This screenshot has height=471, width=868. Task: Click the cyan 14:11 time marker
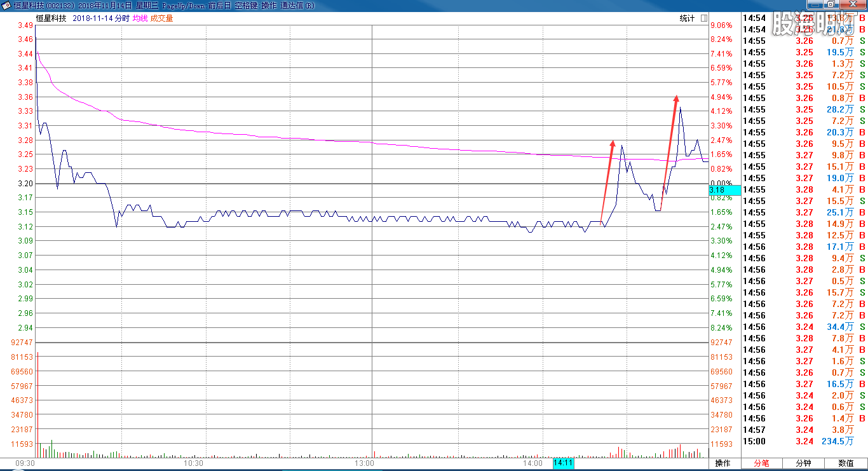pyautogui.click(x=564, y=463)
